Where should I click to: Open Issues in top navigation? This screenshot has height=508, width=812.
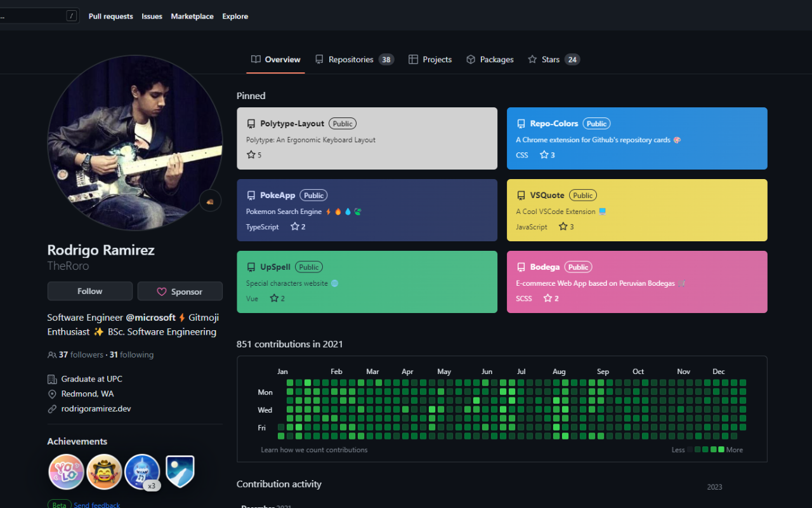(152, 17)
